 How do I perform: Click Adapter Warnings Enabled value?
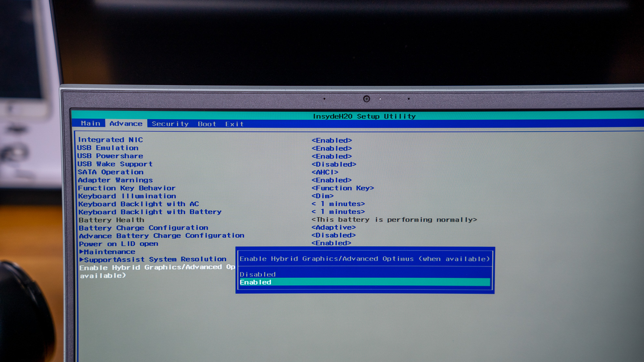pyautogui.click(x=332, y=180)
